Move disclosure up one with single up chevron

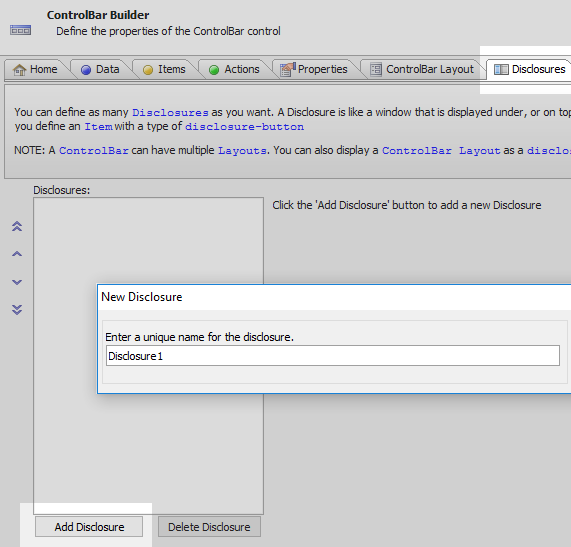point(17,254)
